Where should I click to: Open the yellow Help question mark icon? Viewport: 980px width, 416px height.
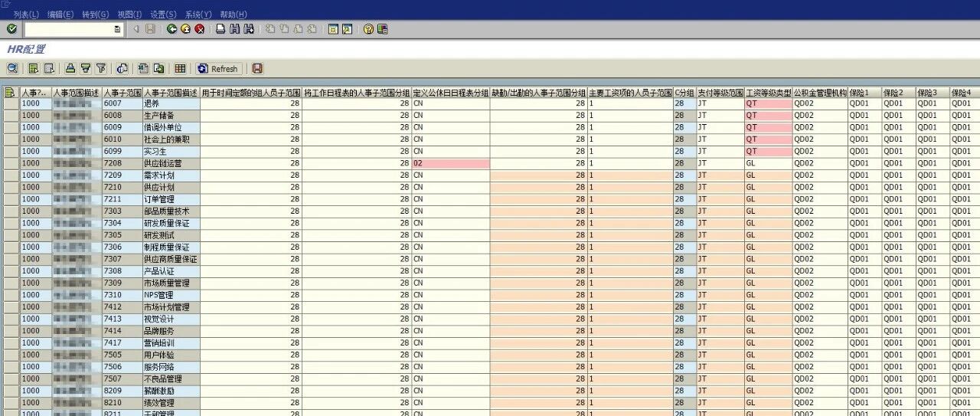coord(368,29)
